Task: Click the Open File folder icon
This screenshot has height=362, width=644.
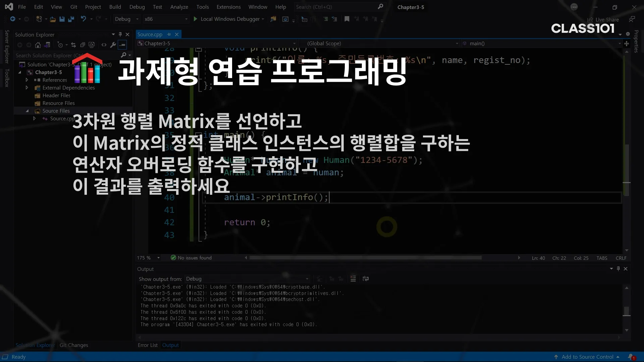Action: [x=53, y=19]
